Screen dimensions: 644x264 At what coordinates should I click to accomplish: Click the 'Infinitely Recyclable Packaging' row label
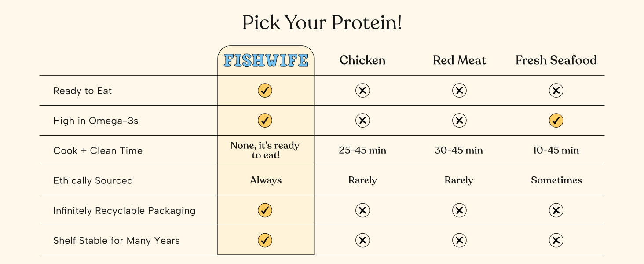pos(124,211)
